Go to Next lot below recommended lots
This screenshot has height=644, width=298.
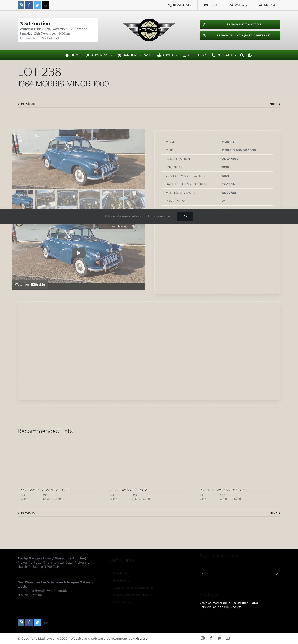coord(275,513)
